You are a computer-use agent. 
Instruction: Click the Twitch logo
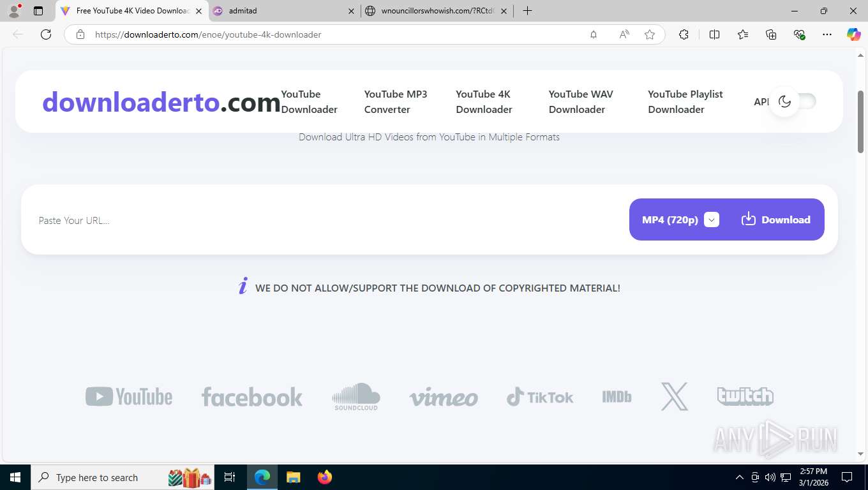point(745,396)
